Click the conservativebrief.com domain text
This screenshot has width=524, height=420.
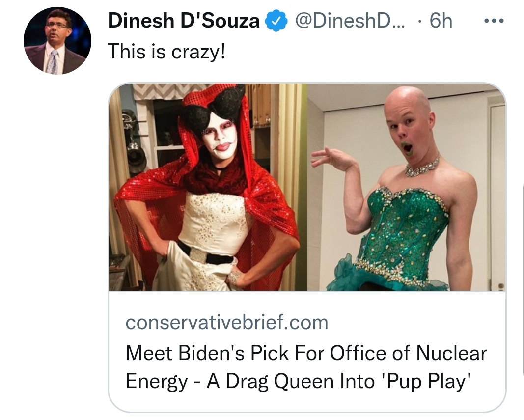pos(227,322)
